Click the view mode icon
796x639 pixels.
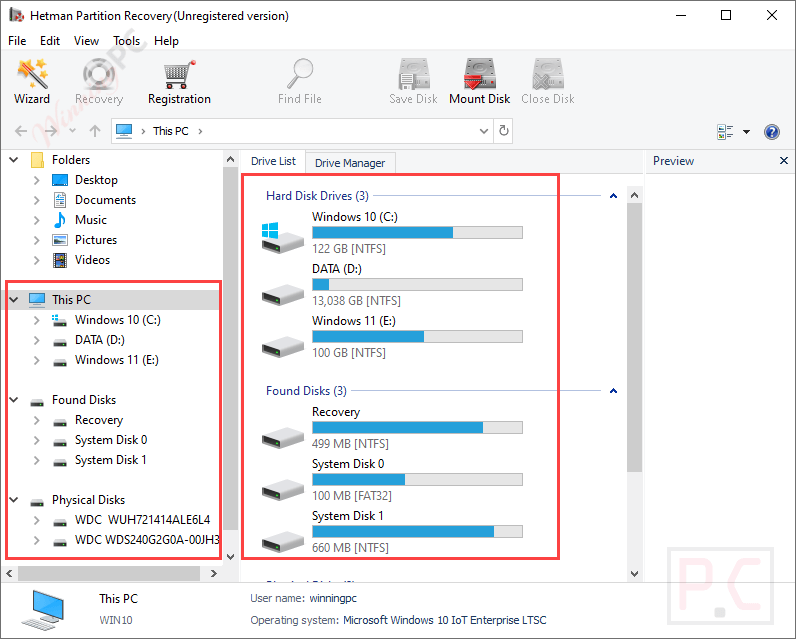coord(725,132)
